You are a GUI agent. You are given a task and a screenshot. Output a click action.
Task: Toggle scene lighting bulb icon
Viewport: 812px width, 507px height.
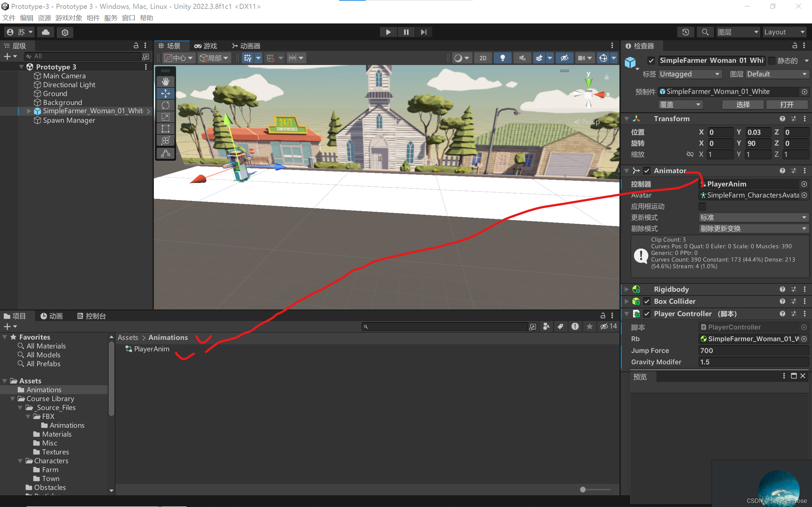(x=502, y=58)
